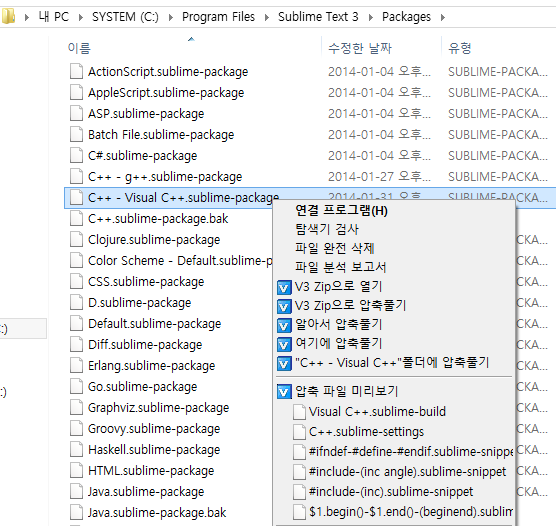Click file icon of C++ - g++.sublime-package
556x526 pixels.
[76, 176]
